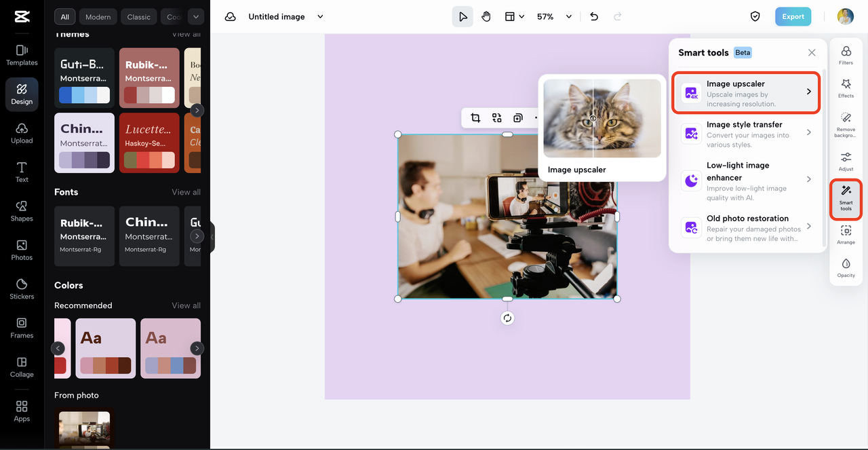Image resolution: width=868 pixels, height=450 pixels.
Task: Show next fonts with the arrow
Action: coord(197,236)
